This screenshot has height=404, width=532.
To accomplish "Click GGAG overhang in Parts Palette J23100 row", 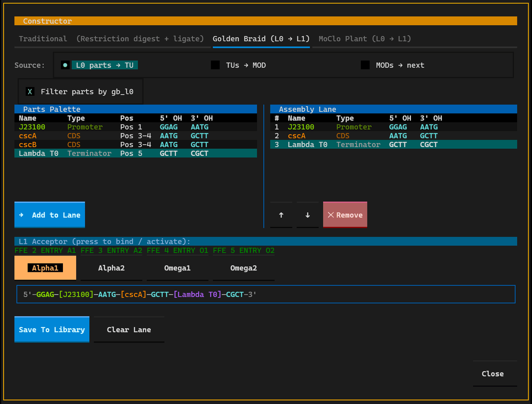I will pos(168,127).
